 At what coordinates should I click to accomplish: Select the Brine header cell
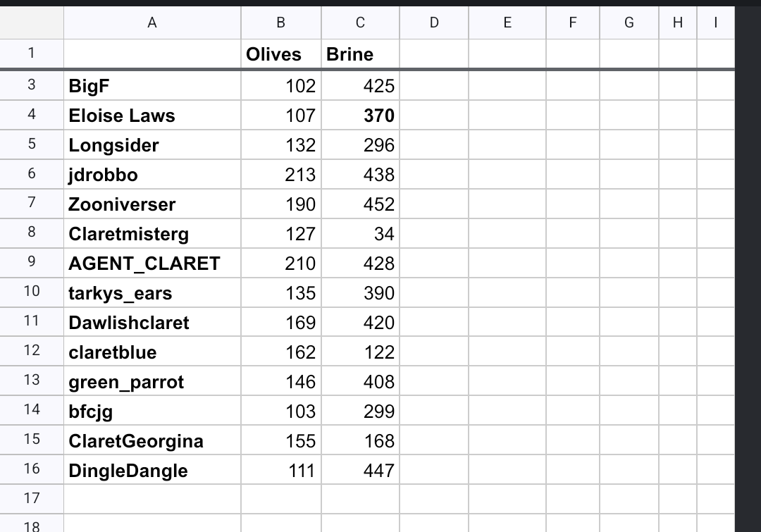coord(360,54)
